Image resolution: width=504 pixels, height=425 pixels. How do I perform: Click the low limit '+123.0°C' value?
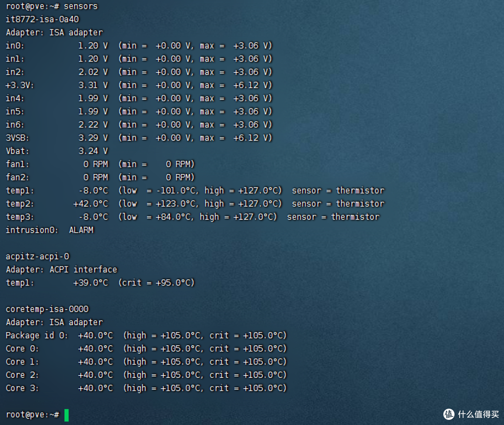pos(175,204)
